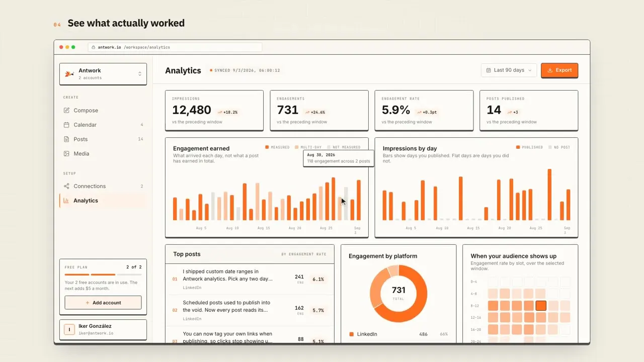Screen dimensions: 644x362
Task: Click the "Engagement by platform" heading
Action: click(x=383, y=256)
